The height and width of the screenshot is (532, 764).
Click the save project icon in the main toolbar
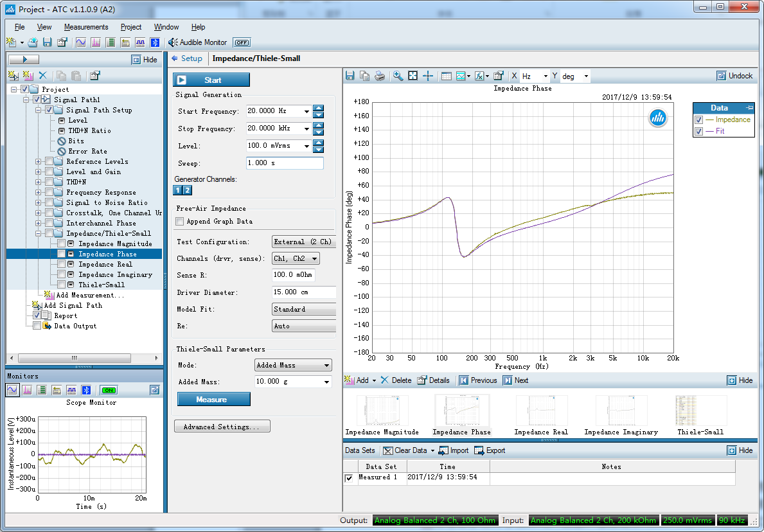pyautogui.click(x=47, y=42)
